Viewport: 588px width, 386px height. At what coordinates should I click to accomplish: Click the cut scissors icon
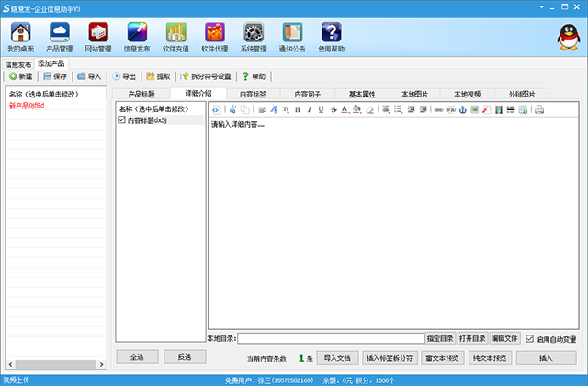(x=232, y=109)
